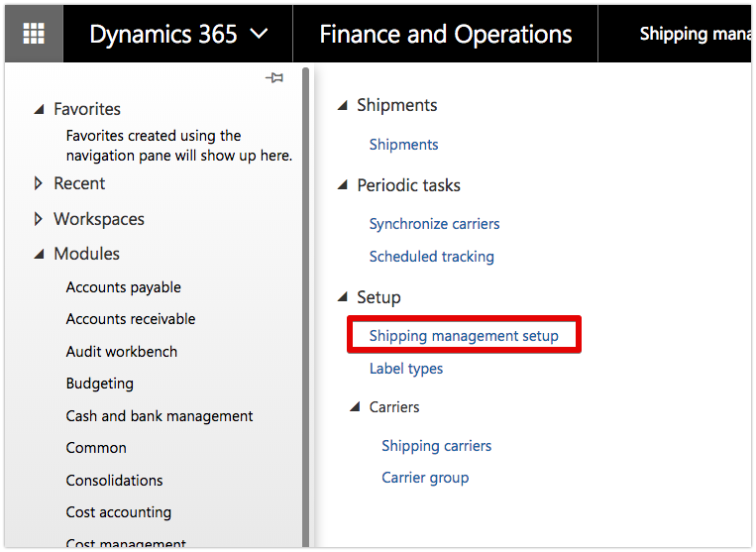
Task: Open the app launcher waffle icon
Action: point(34,34)
